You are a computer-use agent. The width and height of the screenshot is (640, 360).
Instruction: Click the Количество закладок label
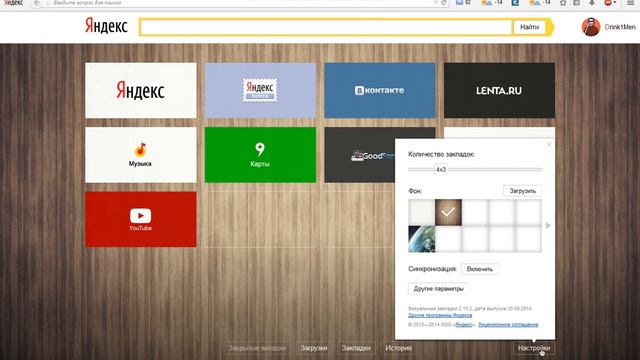pos(441,154)
